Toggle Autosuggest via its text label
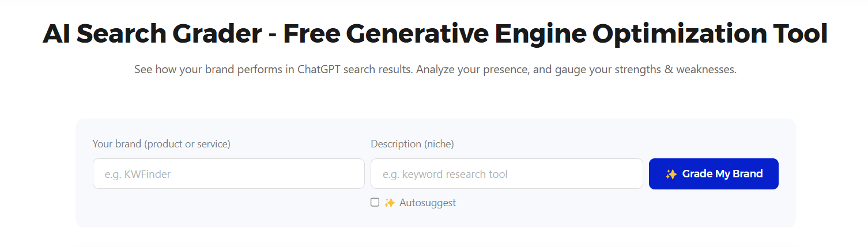Screen dimensions: 868x247 tap(428, 203)
